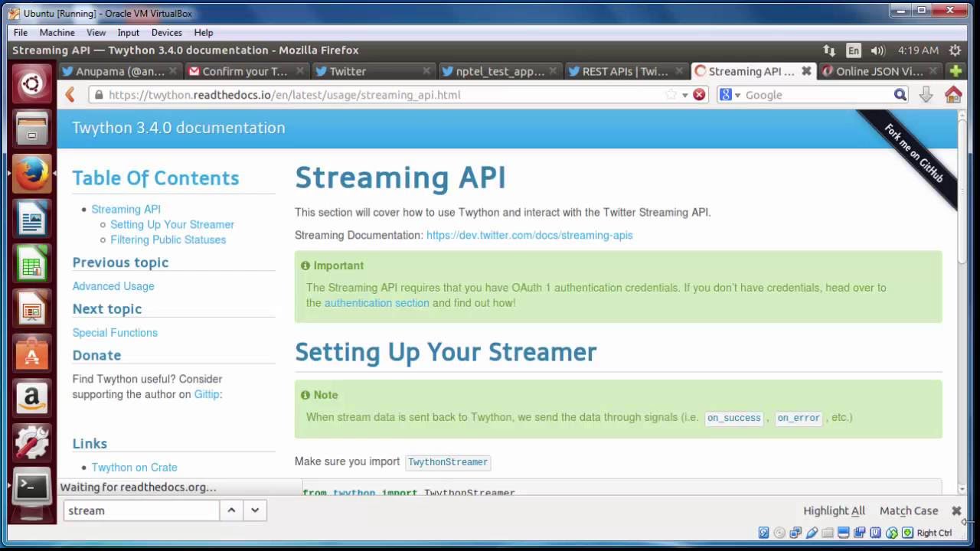
Task: Toggle Match Case in find bar
Action: 909,510
